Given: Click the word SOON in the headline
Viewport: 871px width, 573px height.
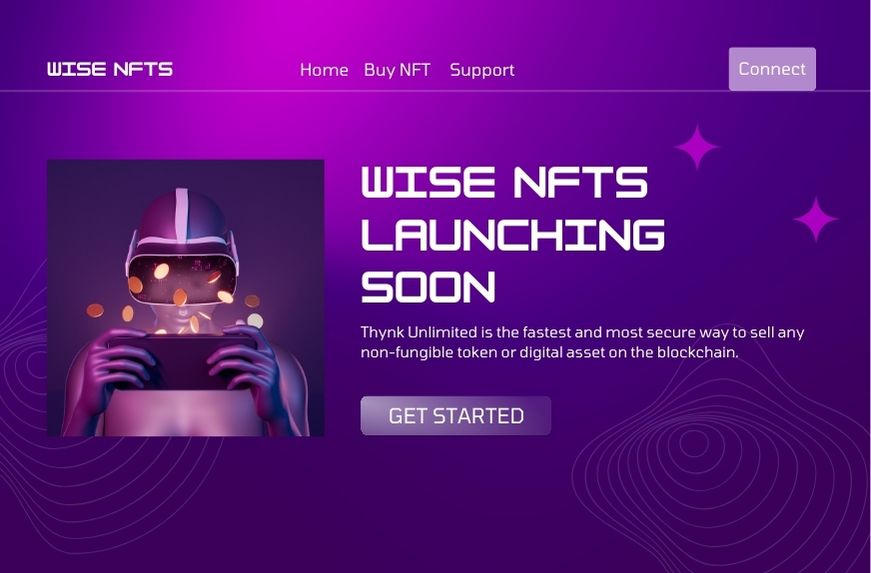Looking at the screenshot, I should click(428, 286).
